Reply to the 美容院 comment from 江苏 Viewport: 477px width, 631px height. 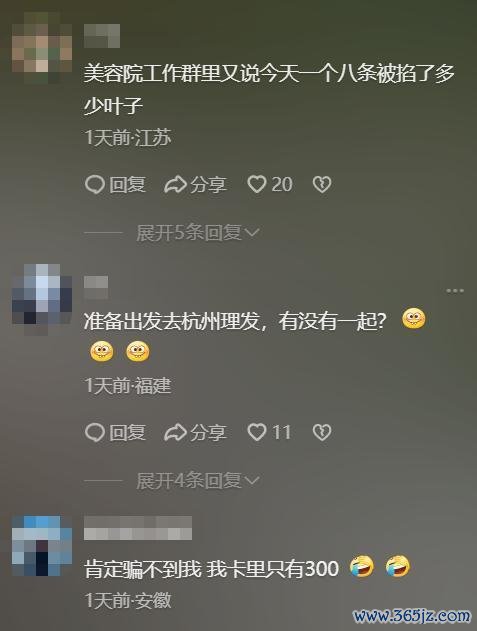click(116, 185)
